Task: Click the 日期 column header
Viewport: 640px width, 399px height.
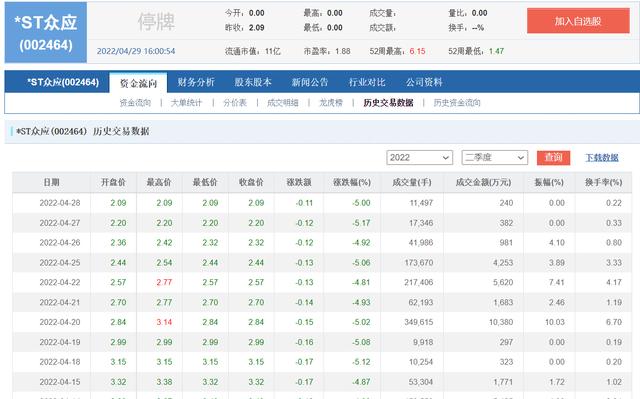Action: pos(51,182)
